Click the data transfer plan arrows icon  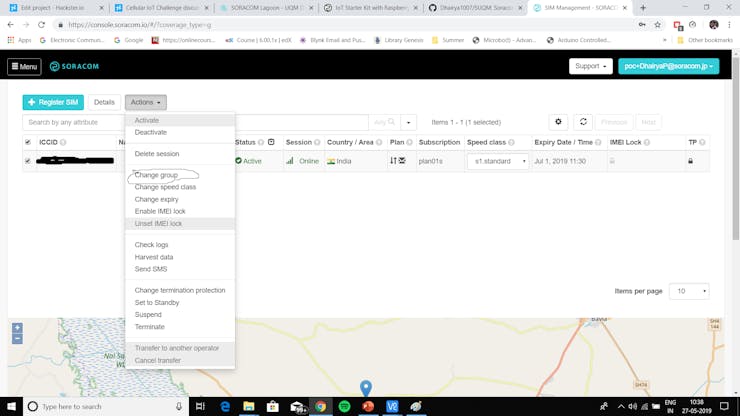pos(393,161)
